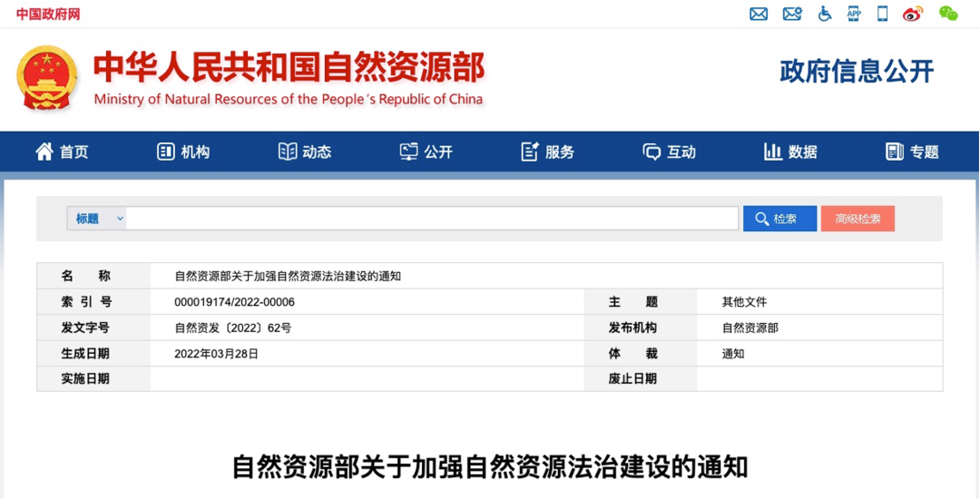Click the 政府信息公开 heading

[857, 71]
